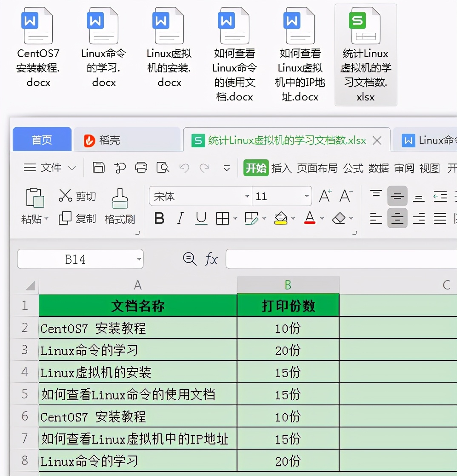The width and height of the screenshot is (457, 476).
Task: Click the Cut (剪切) scissors button
Action: 77,196
